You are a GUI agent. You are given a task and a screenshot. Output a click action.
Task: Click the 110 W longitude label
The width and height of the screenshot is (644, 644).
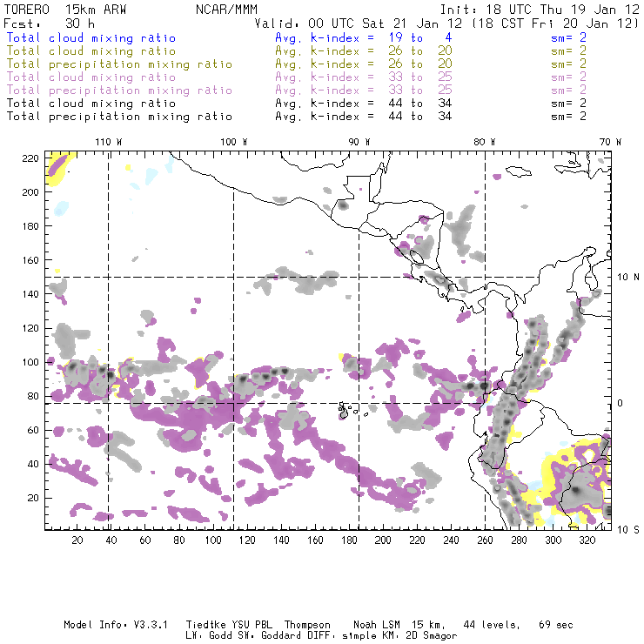click(x=108, y=141)
